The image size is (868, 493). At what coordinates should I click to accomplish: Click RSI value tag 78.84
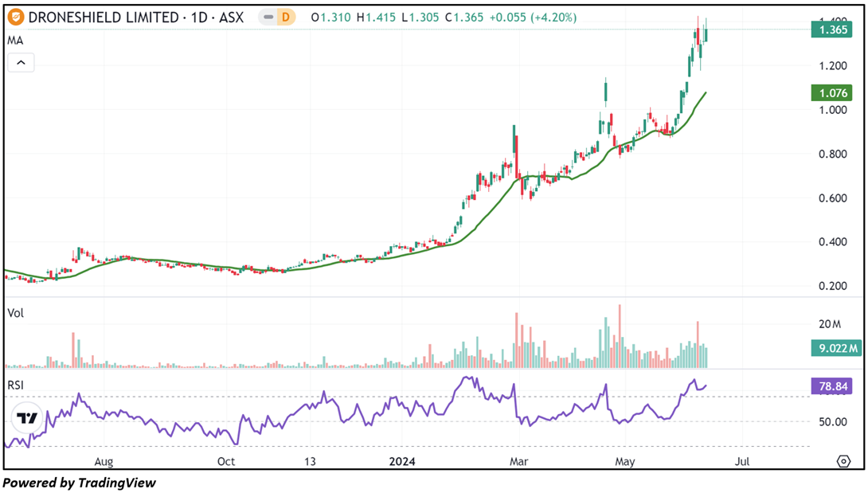(831, 386)
